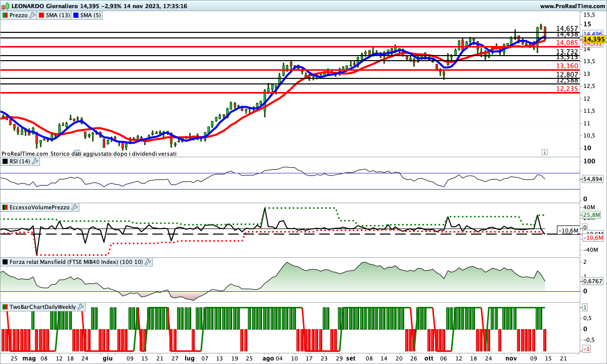Select the Forza relat Mansfield panel label
Screen dimensions: 607x364
pos(76,262)
